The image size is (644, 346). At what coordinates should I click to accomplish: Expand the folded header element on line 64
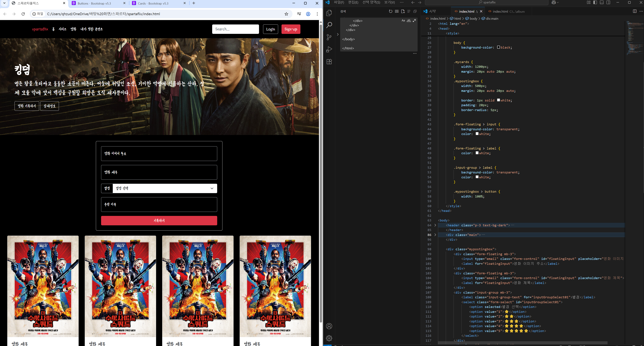(435, 225)
